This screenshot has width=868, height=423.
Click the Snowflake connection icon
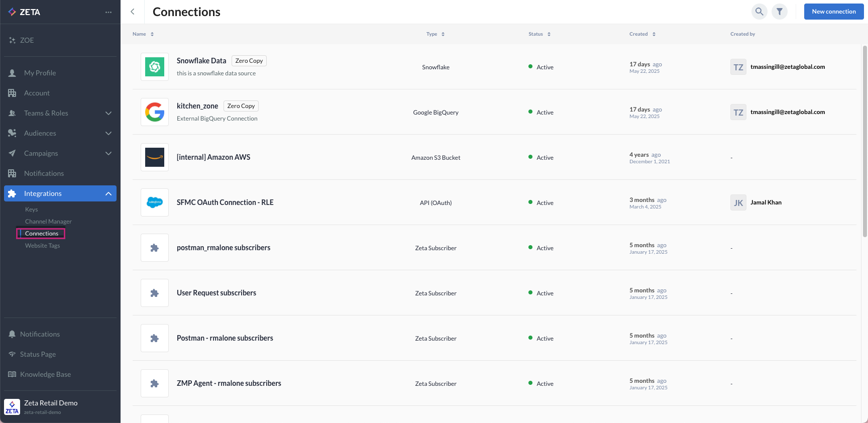click(155, 67)
